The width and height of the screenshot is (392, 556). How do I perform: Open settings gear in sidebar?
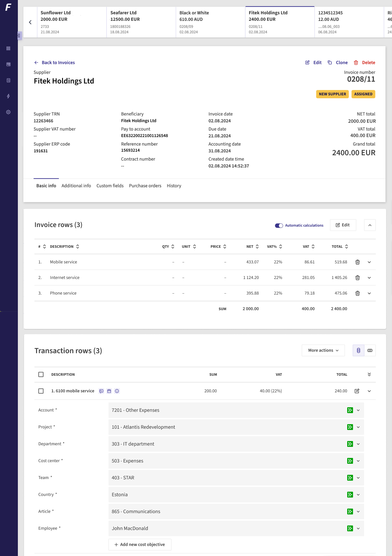(8, 112)
